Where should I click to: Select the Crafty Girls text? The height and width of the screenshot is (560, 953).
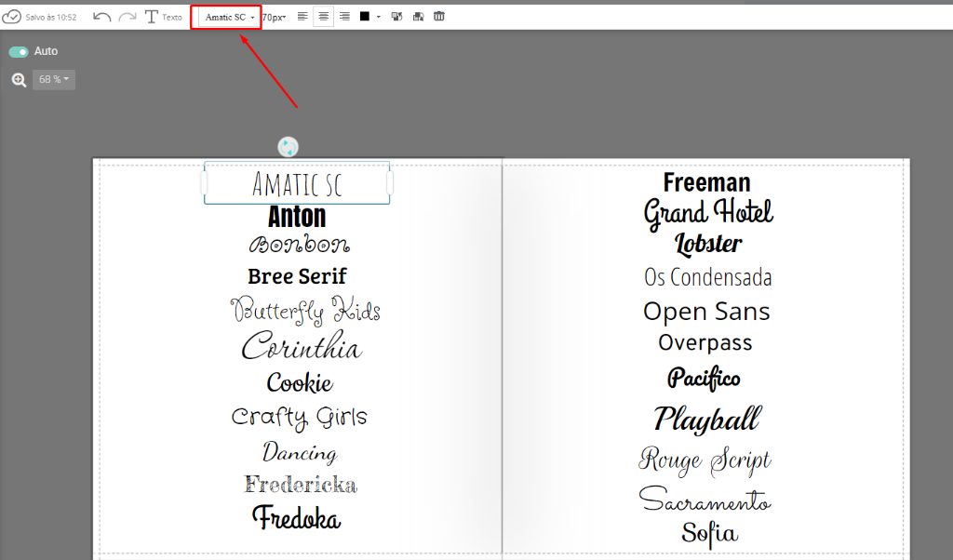click(299, 418)
